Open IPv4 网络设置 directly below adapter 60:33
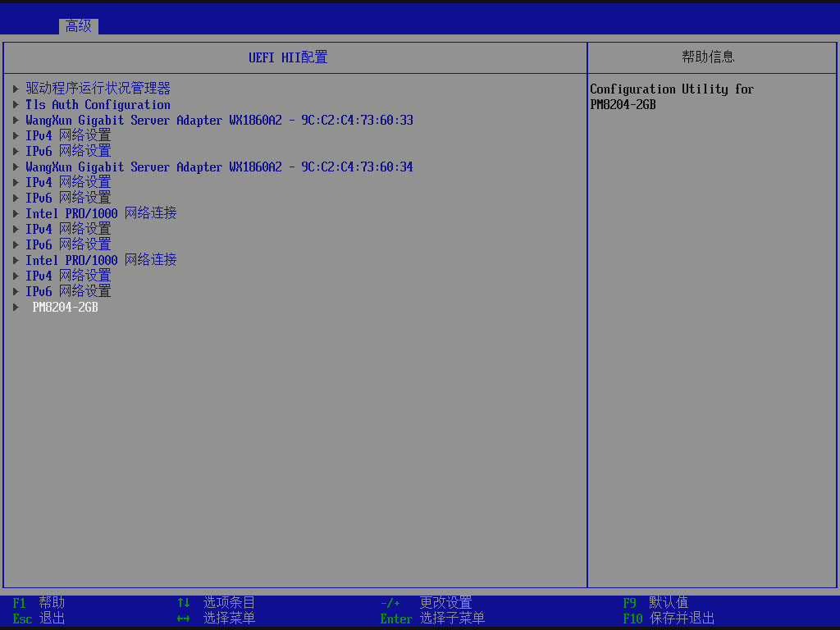The image size is (840, 630). pos(68,135)
